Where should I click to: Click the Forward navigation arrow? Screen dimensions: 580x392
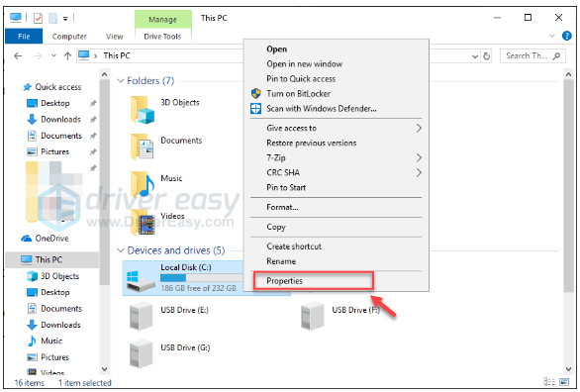tap(38, 55)
